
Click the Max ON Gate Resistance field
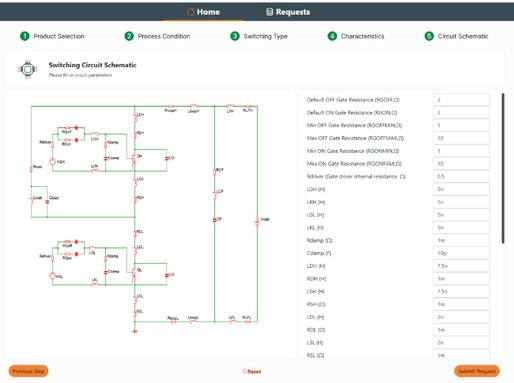(x=461, y=164)
